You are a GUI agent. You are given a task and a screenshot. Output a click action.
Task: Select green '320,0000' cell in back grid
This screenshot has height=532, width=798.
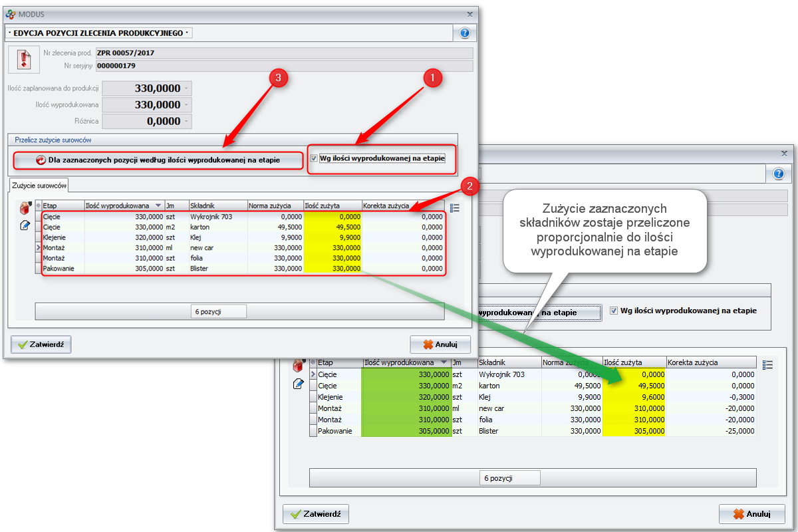click(x=406, y=397)
